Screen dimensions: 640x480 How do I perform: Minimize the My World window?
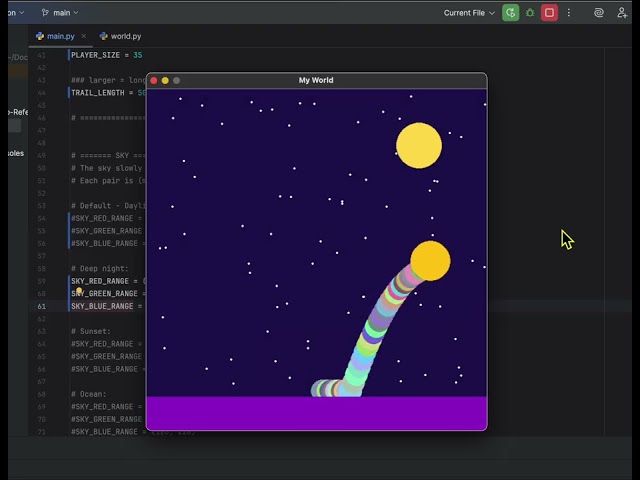click(165, 80)
